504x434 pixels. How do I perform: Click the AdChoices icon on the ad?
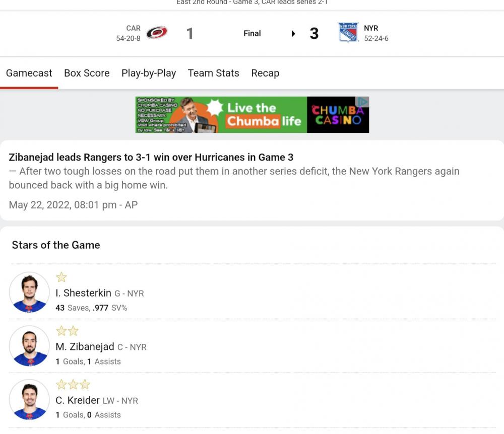(x=363, y=102)
